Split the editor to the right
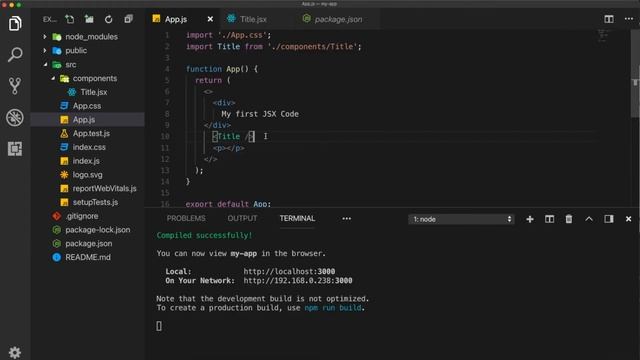Viewport: 640px width, 360px height. 609,19
